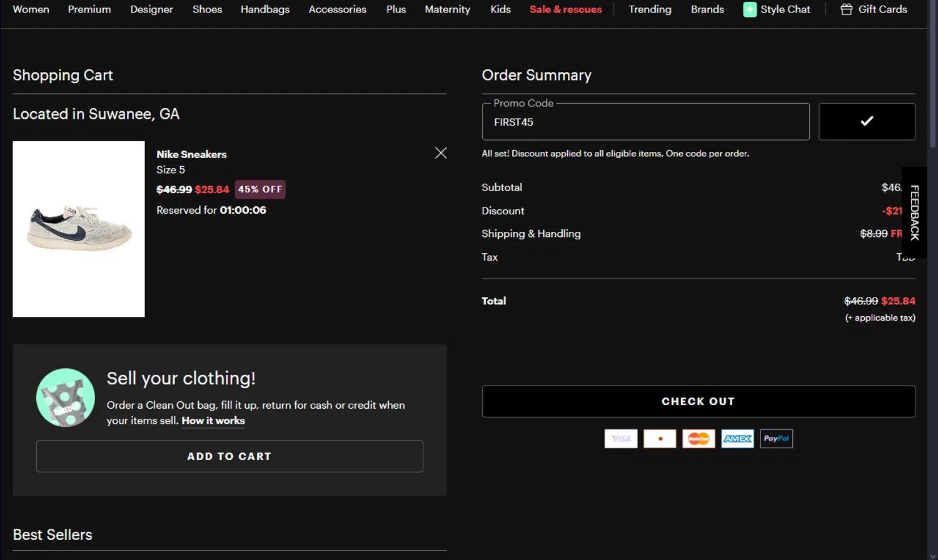Go to Gift Cards page
This screenshot has width=938, height=560.
[874, 9]
